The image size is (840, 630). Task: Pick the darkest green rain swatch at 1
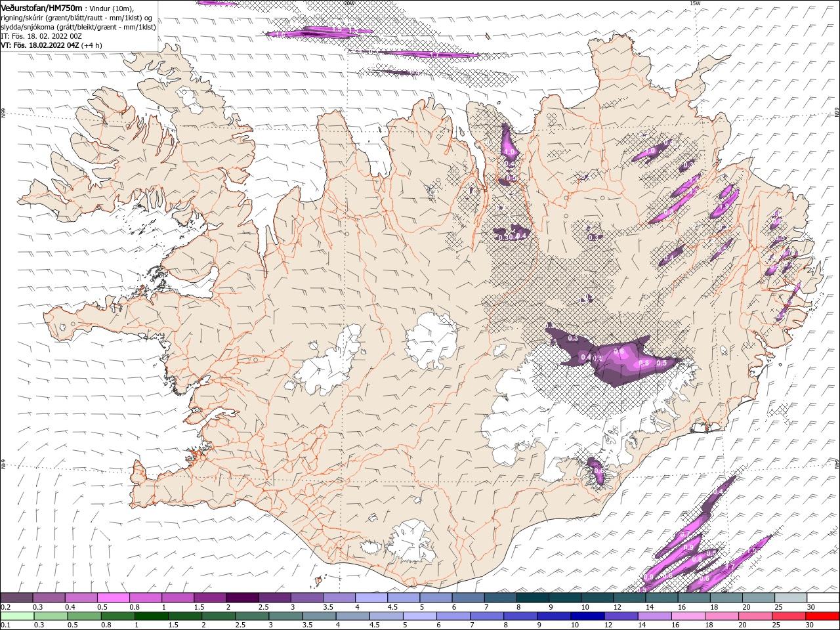pos(151,616)
